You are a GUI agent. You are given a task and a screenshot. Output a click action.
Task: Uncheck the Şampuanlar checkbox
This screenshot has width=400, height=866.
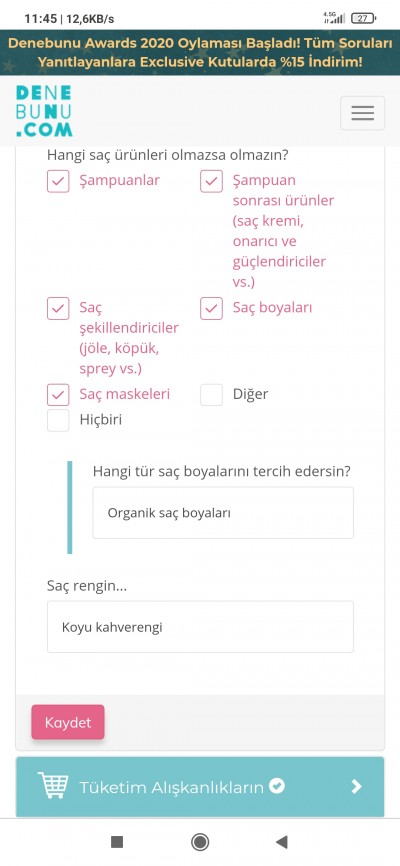58,182
